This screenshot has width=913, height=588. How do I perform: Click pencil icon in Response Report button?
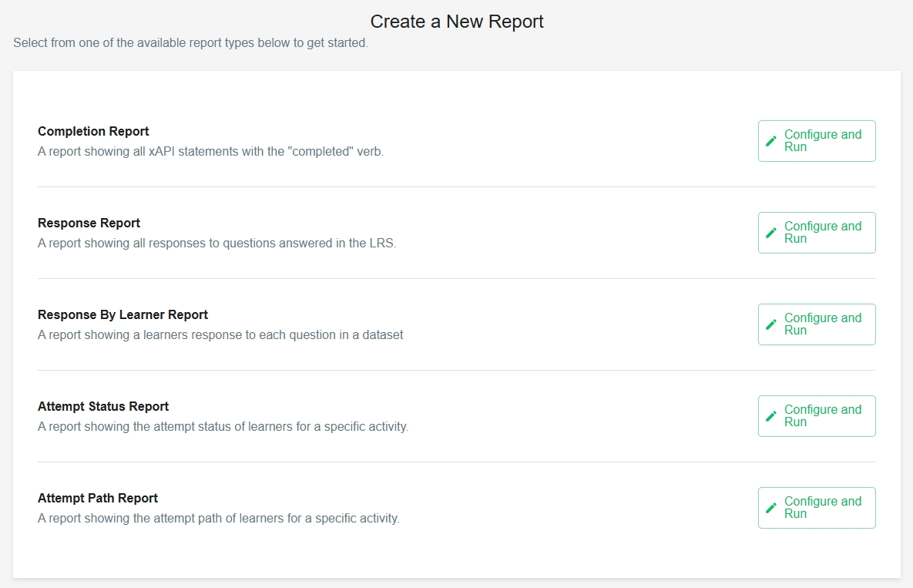coord(771,233)
